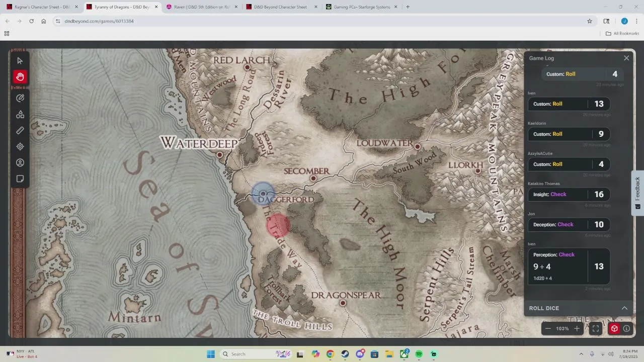Open Jon's Deception Check 10 entry
Screen dimensions: 644x362
point(569,225)
